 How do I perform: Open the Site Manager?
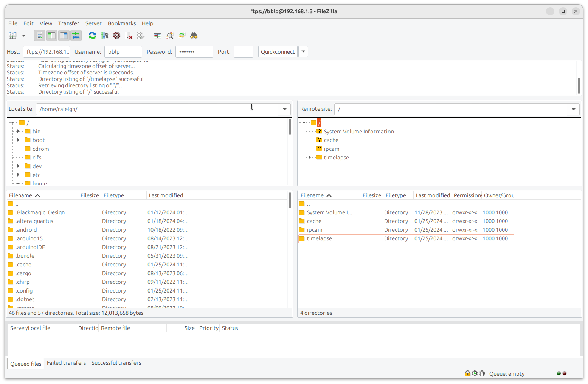(12, 35)
